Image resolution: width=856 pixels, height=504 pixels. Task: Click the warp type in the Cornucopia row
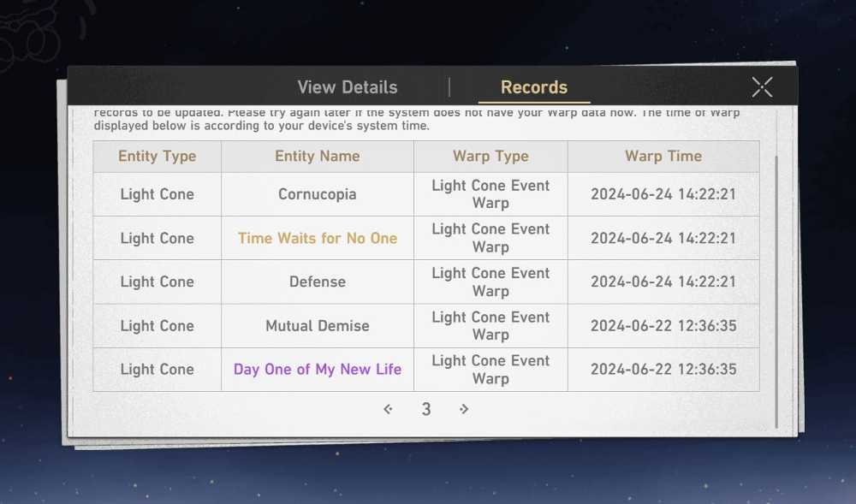pos(490,194)
